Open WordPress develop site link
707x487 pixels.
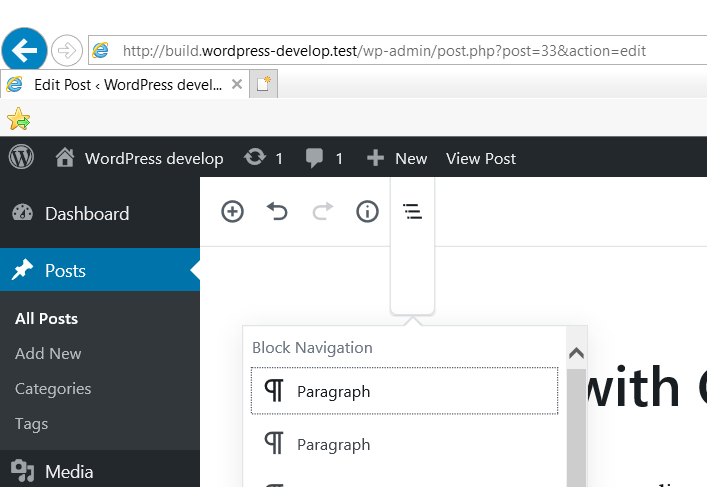[x=154, y=158]
